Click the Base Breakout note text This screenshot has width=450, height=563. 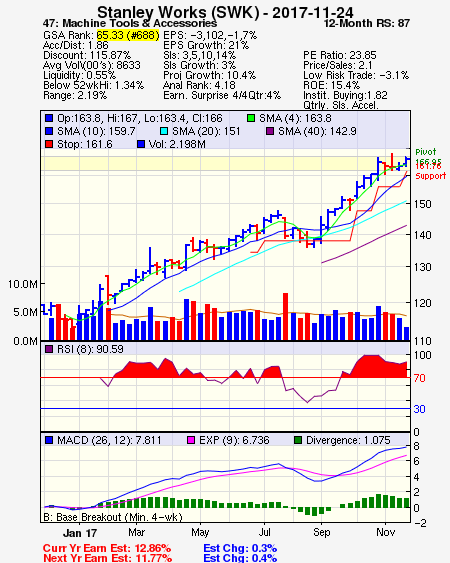tap(113, 517)
